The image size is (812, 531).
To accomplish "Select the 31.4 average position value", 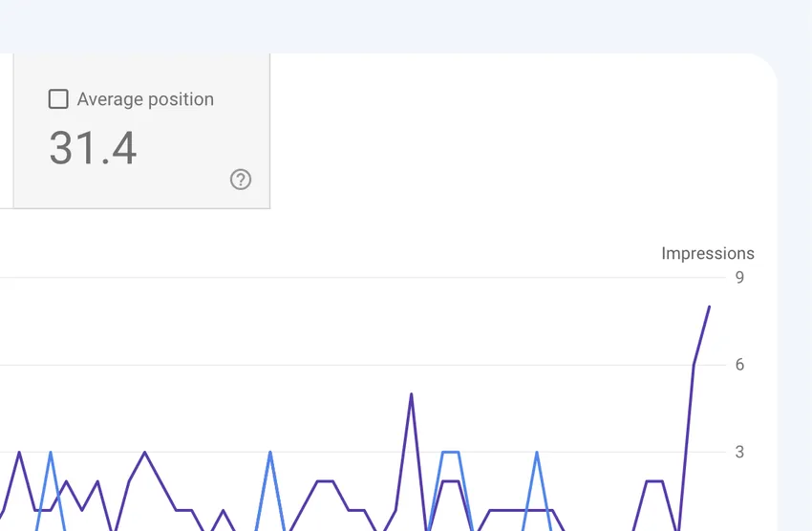I will pos(94,148).
